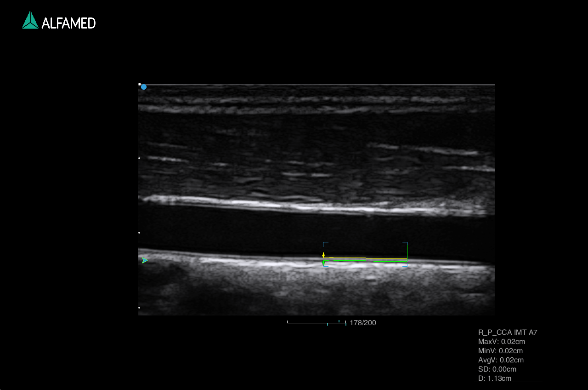Grab the top-right blue ROI corner bracket

[406, 243]
